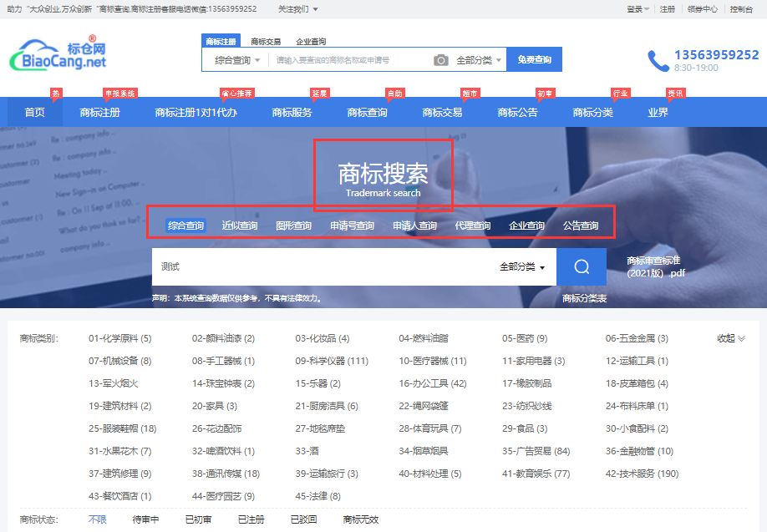Expand the 关注我们 menu in the top bar
Screen dimensions: 767x532
[297, 9]
